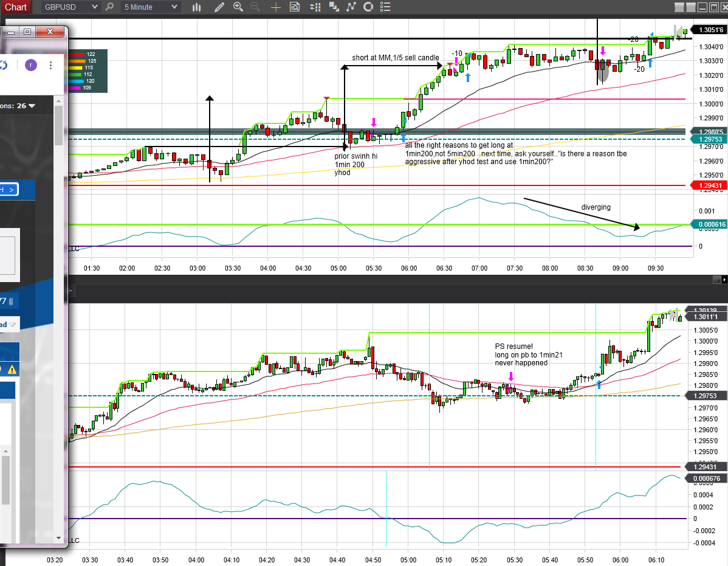The image size is (728, 566).
Task: Click the return-to-latest-bar arrow on lower chart
Action: coord(675,314)
